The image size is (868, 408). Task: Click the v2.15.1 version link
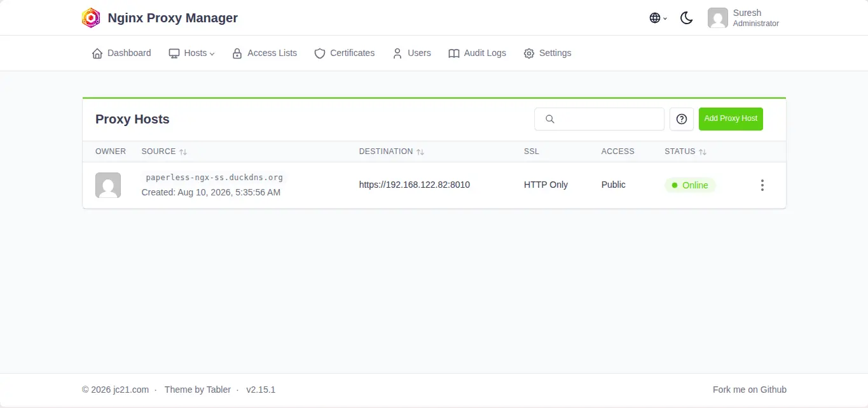coord(261,390)
